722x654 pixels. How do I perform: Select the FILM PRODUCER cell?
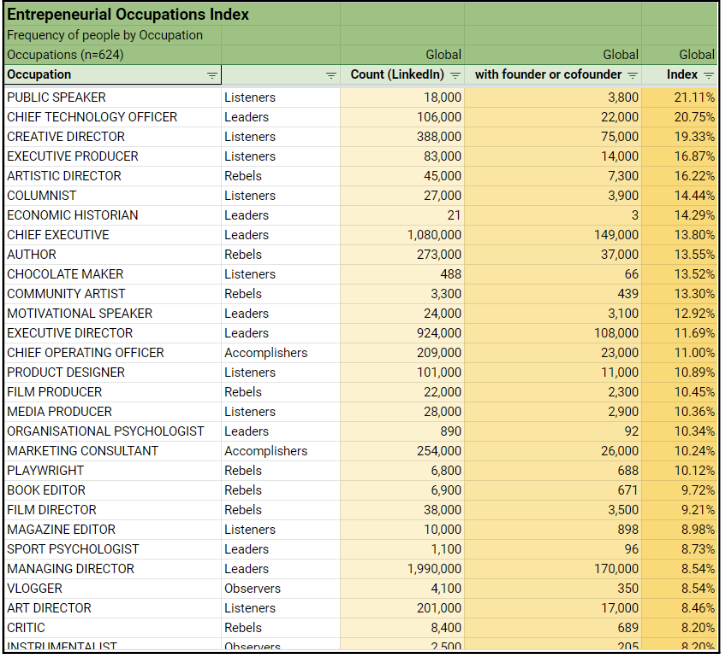[113, 392]
